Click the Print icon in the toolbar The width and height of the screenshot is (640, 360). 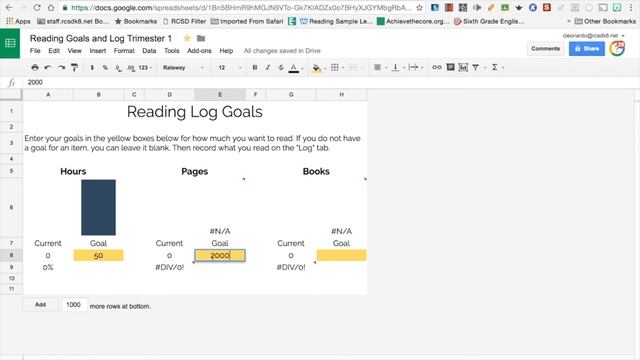pyautogui.click(x=35, y=67)
